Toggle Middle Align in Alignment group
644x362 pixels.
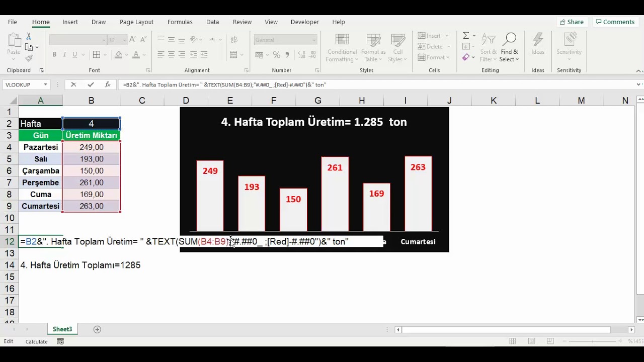[x=172, y=40]
